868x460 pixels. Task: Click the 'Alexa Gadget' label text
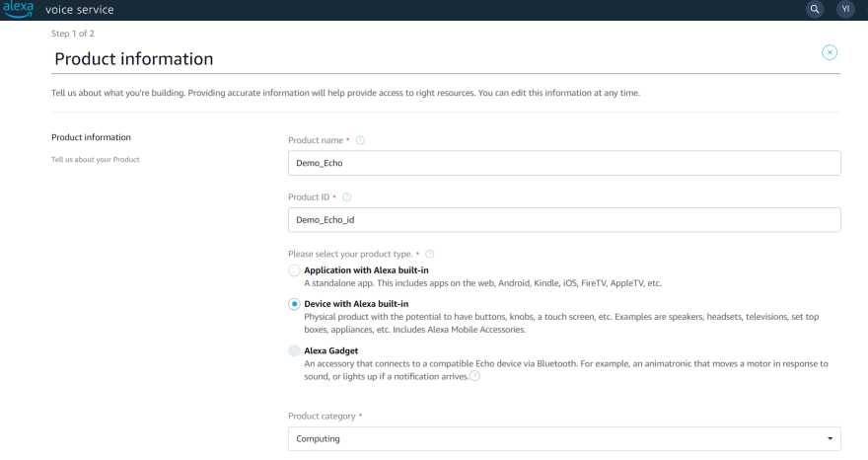coord(331,350)
